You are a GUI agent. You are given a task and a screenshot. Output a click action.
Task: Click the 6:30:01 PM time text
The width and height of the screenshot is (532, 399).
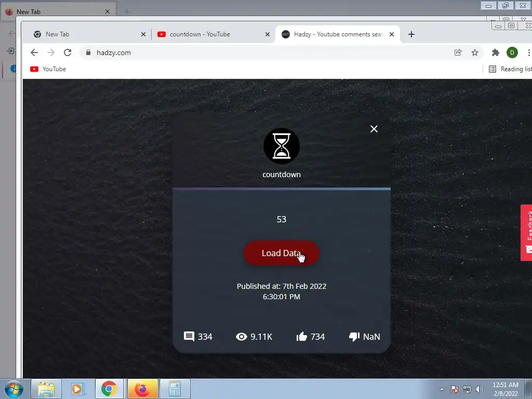pos(281,297)
